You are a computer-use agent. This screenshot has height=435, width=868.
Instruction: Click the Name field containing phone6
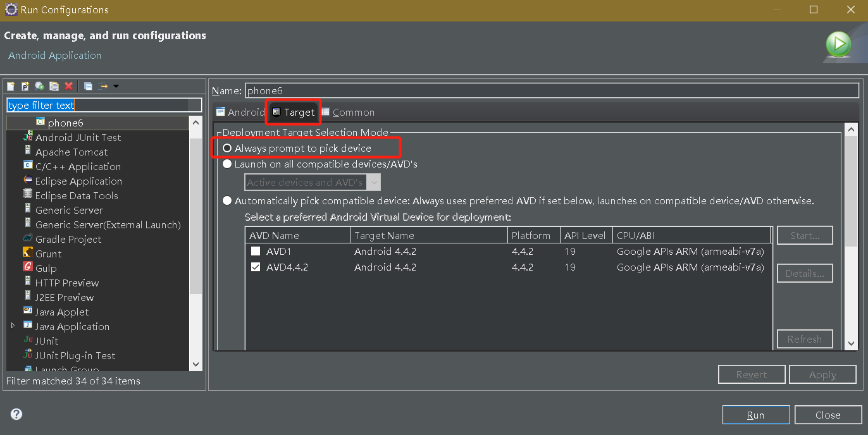[x=552, y=90]
